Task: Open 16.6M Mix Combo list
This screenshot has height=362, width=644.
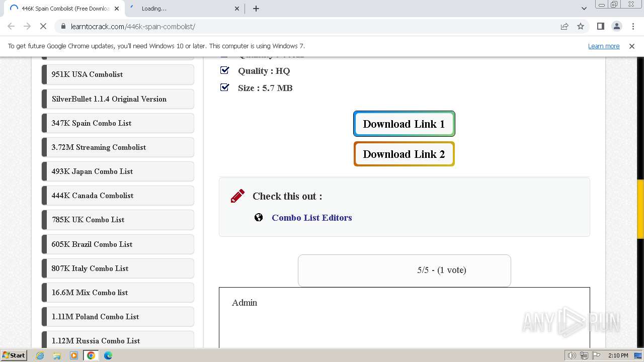Action: pyautogui.click(x=118, y=293)
